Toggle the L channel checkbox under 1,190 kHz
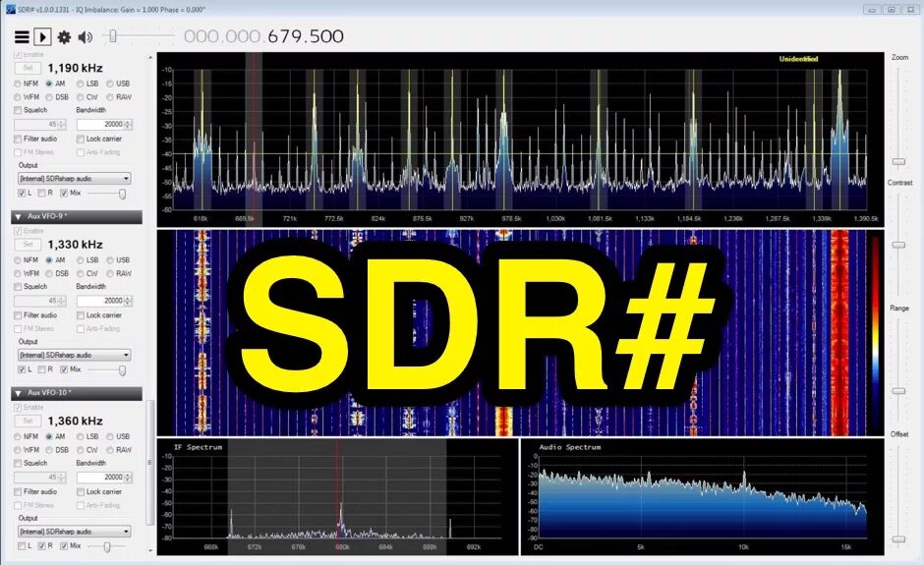 22,194
